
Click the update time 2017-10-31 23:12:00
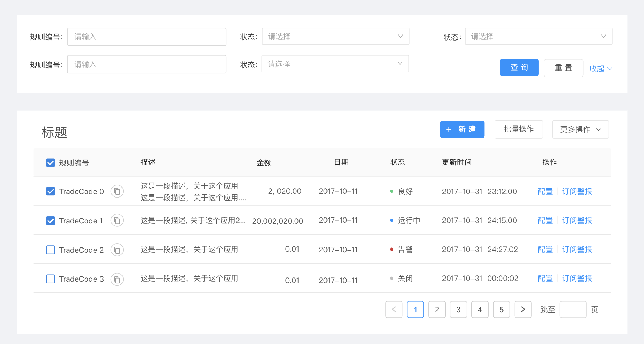tap(479, 191)
